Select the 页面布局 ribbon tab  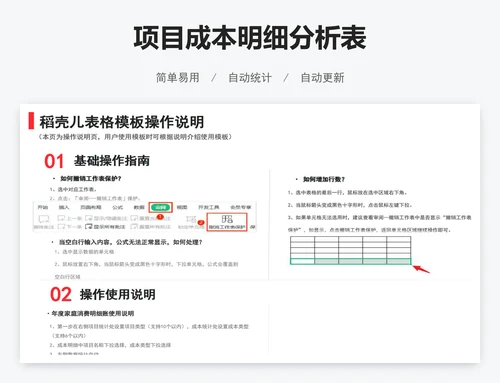[90, 207]
